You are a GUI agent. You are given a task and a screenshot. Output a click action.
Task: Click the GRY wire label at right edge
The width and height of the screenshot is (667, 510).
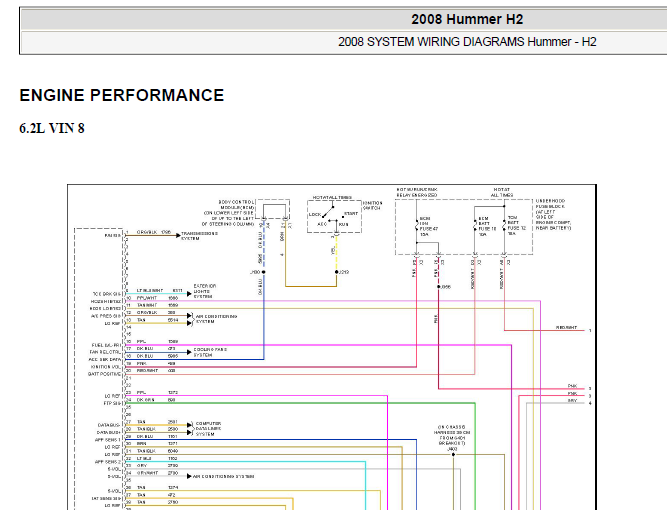coord(572,400)
